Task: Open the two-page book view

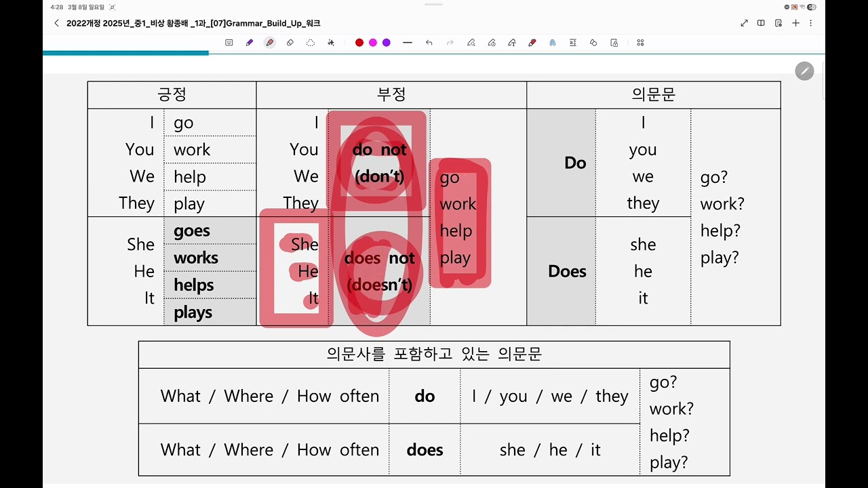Action: [761, 23]
